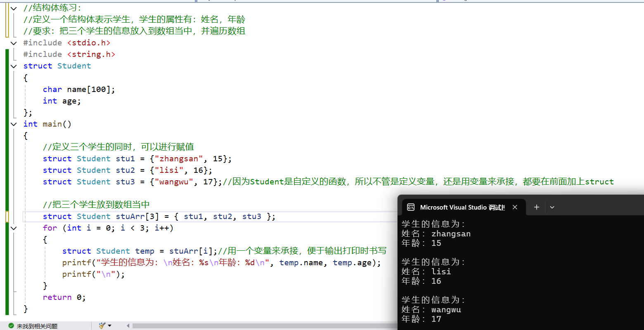This screenshot has width=644, height=330.
Task: Click console output line 年龄: 16
Action: click(421, 281)
